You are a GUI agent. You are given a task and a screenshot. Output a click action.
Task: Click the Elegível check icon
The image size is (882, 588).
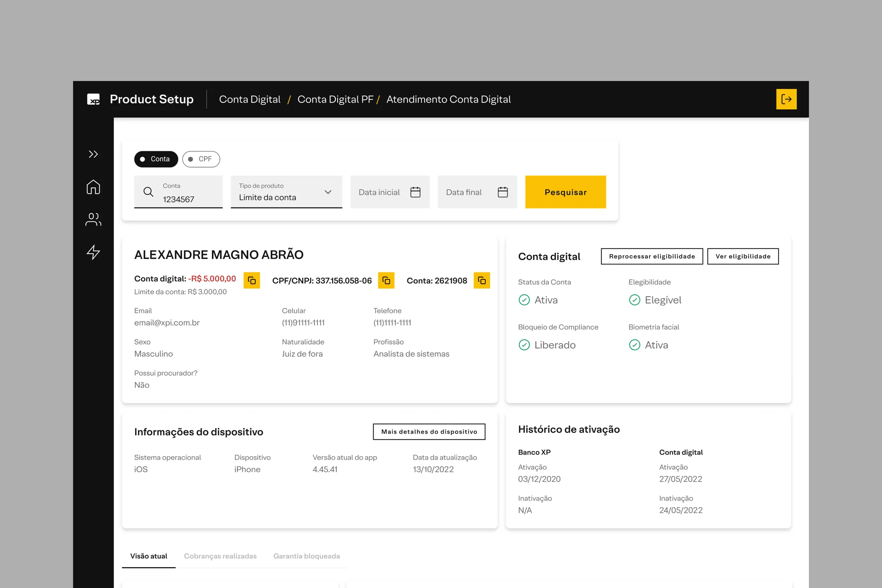(634, 300)
